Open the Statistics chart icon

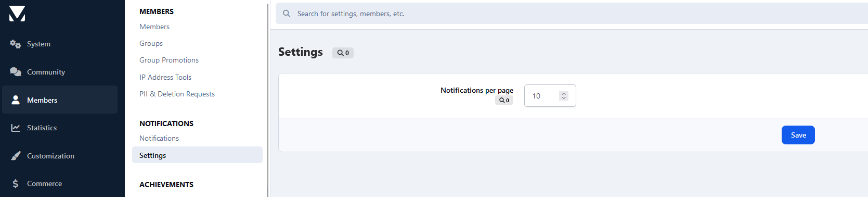tap(16, 128)
